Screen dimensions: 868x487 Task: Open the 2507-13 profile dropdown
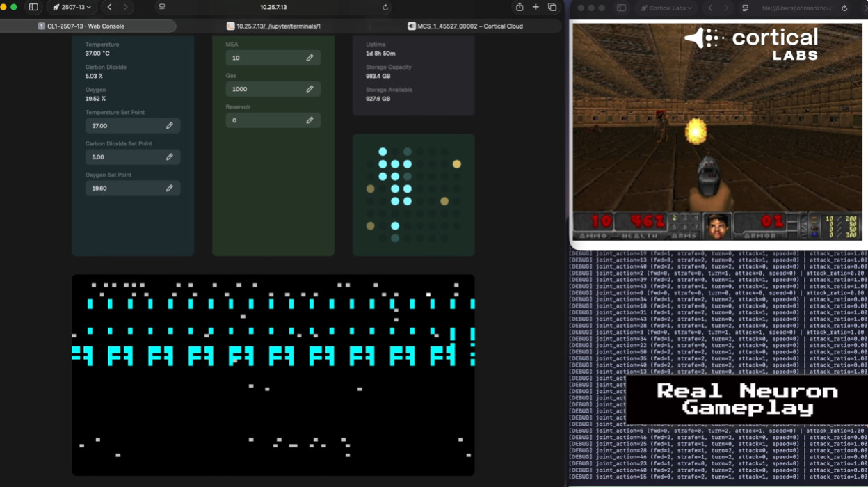72,7
